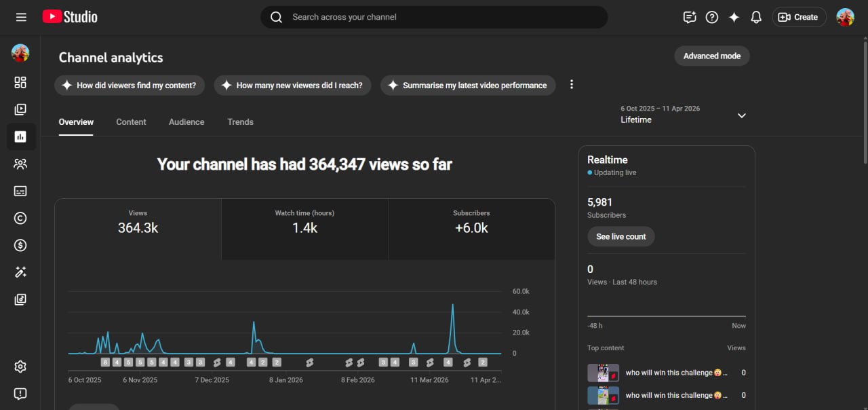Open Subtitles from the sidebar
This screenshot has width=868, height=410.
20,191
